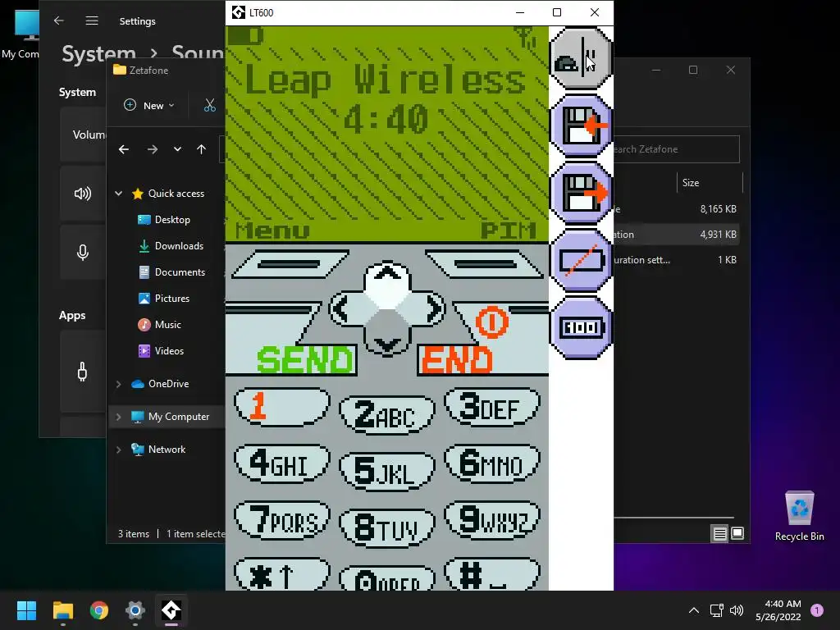The image size is (840, 630).
Task: Tap the red power symbol key
Action: tap(491, 322)
